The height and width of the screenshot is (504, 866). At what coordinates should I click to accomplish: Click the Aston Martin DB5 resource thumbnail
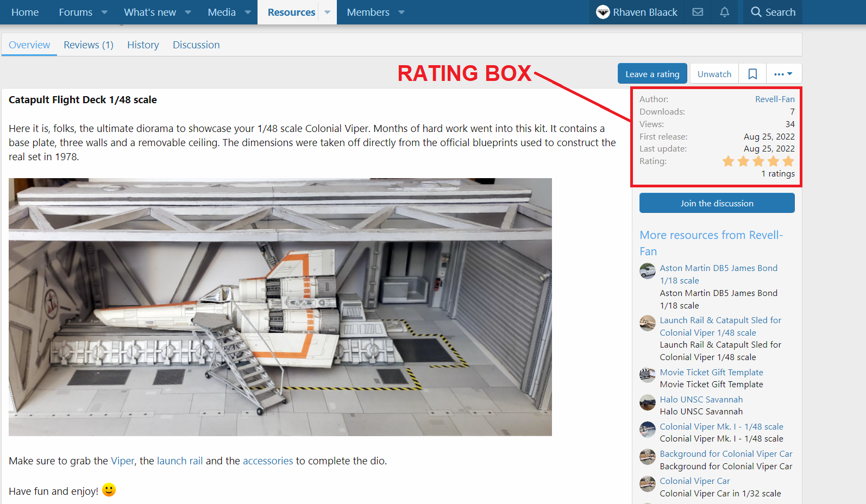[x=647, y=270]
